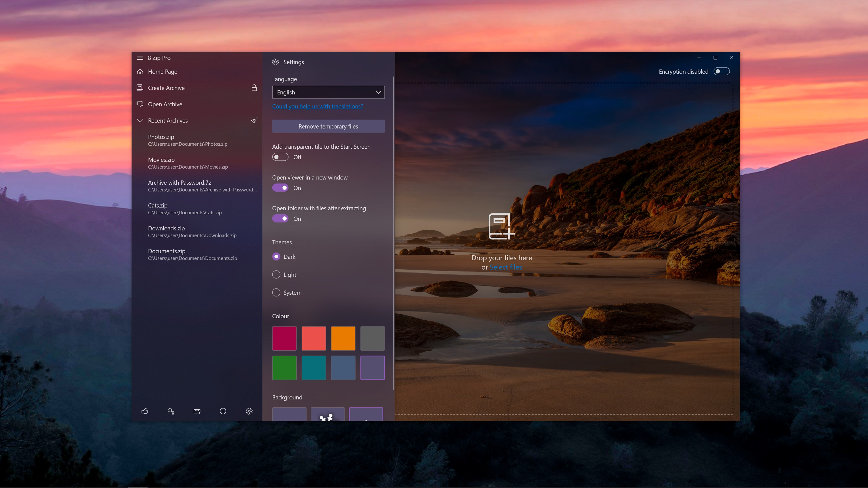868x488 pixels.
Task: Turn off Open folder with files after extracting
Action: click(x=280, y=218)
